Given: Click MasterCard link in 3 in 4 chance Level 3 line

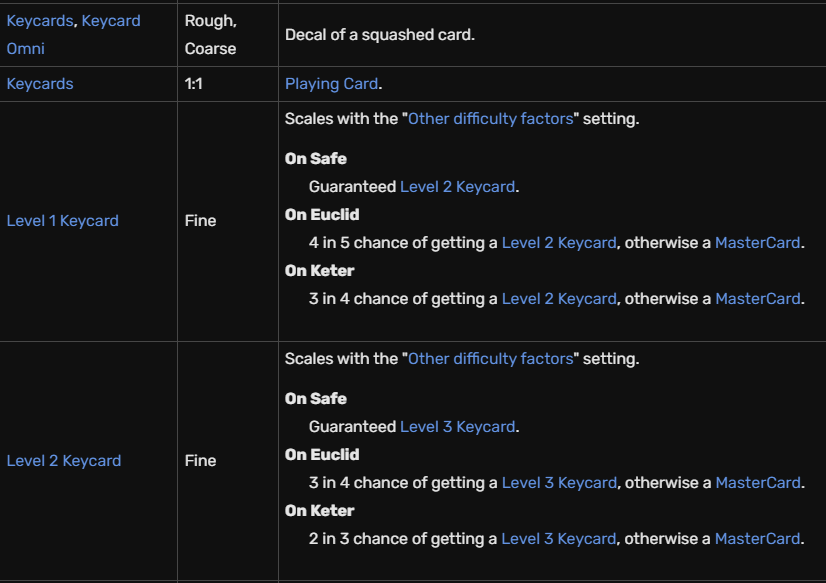Looking at the screenshot, I should (x=758, y=483).
